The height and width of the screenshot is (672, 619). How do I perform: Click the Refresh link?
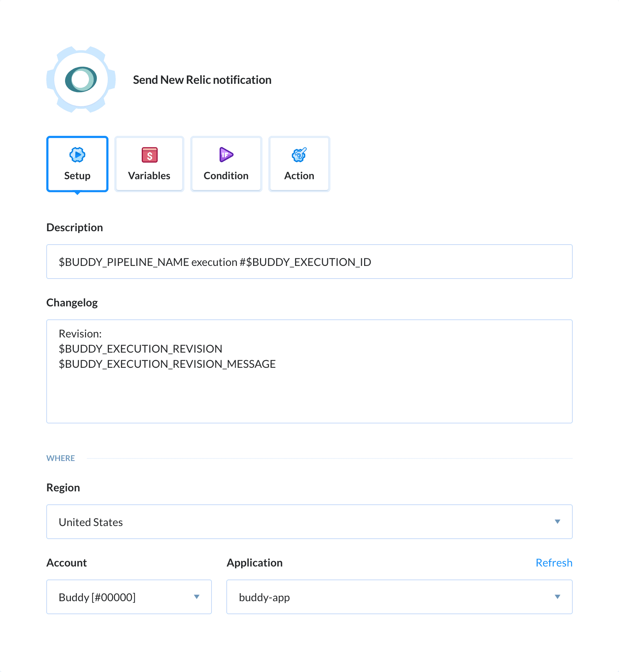click(x=554, y=562)
